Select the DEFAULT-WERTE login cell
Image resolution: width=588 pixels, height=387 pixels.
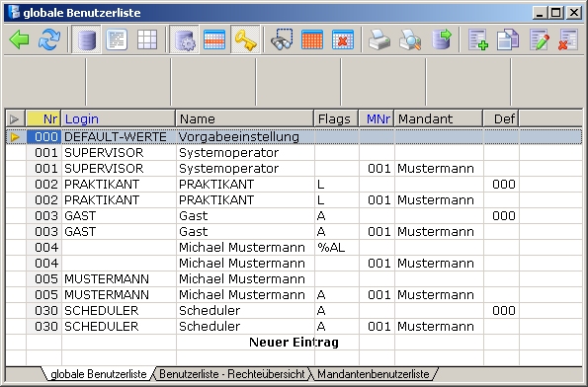(x=119, y=137)
